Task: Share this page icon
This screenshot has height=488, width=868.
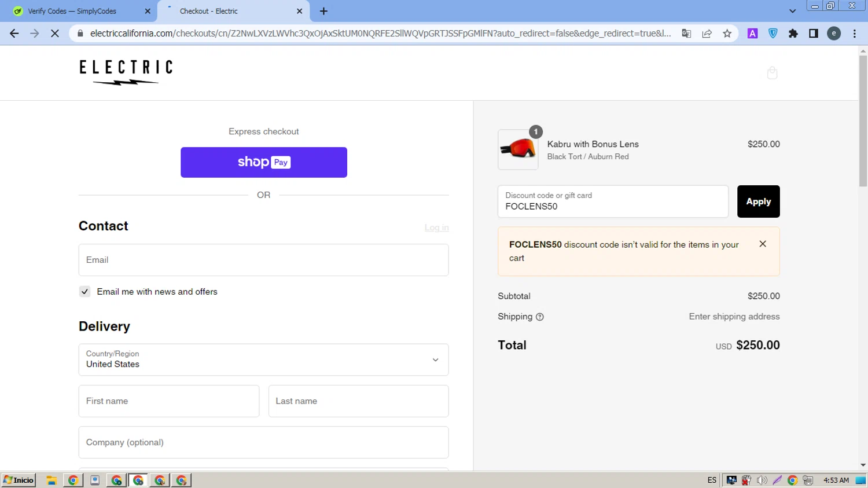Action: click(x=707, y=34)
